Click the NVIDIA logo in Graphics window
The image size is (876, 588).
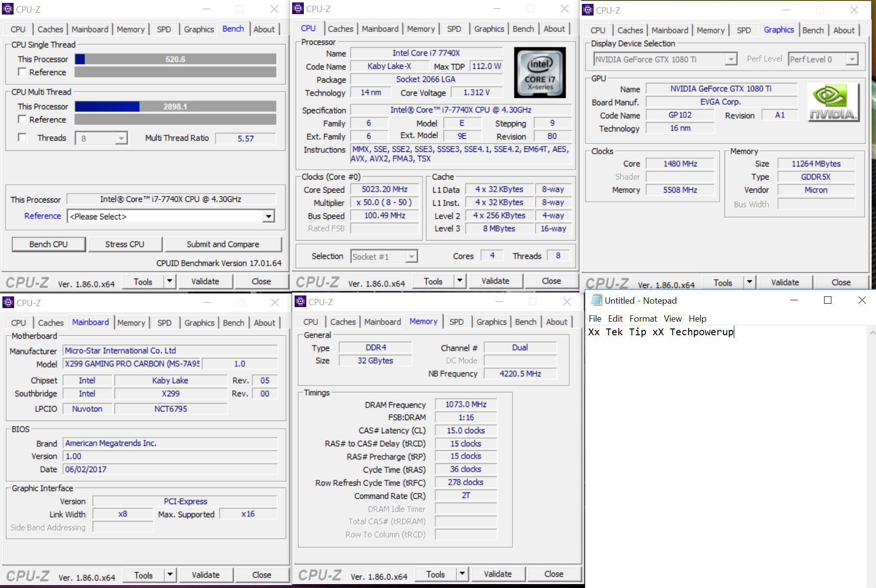[833, 102]
